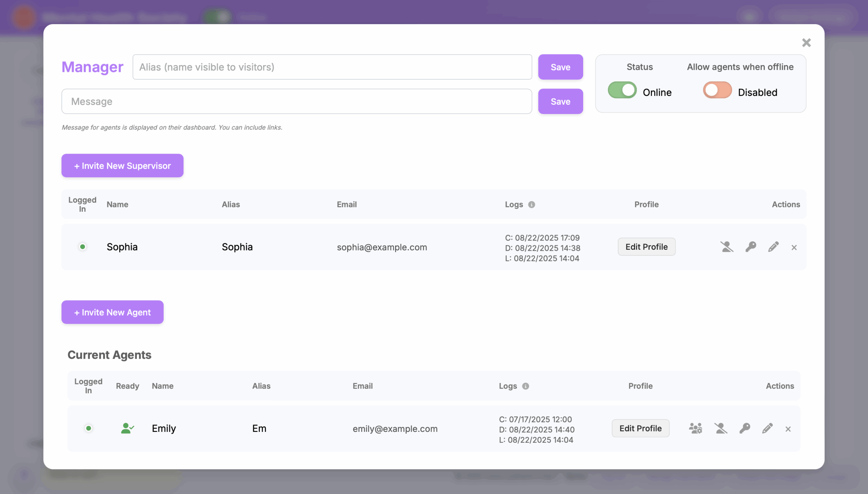Click the key icon in Sophia's row
This screenshot has height=494, width=868.
(751, 247)
